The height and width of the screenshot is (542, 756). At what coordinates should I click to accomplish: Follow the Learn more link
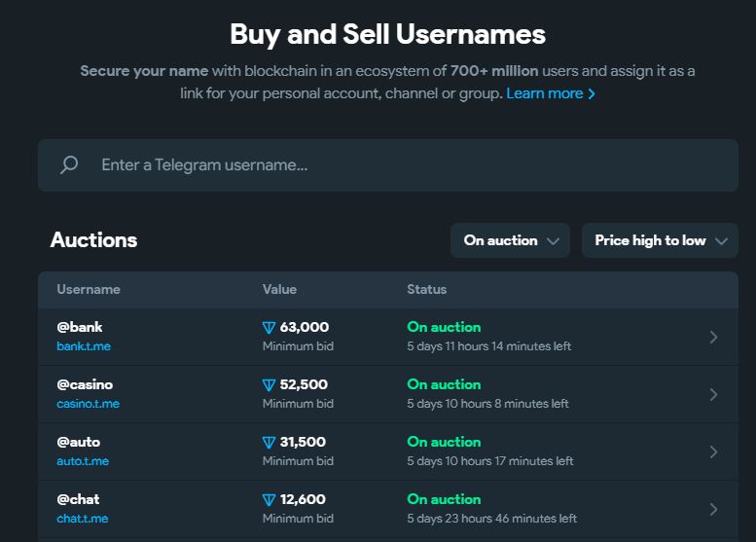[544, 93]
